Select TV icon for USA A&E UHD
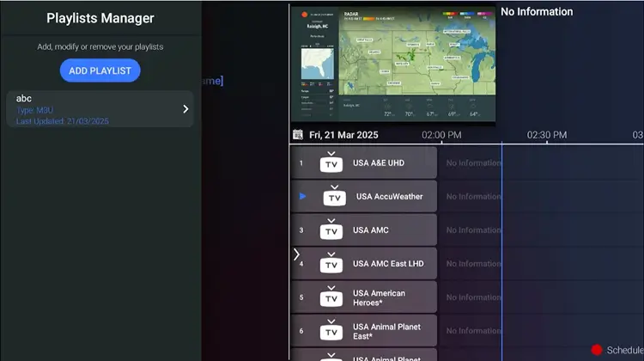 point(331,162)
